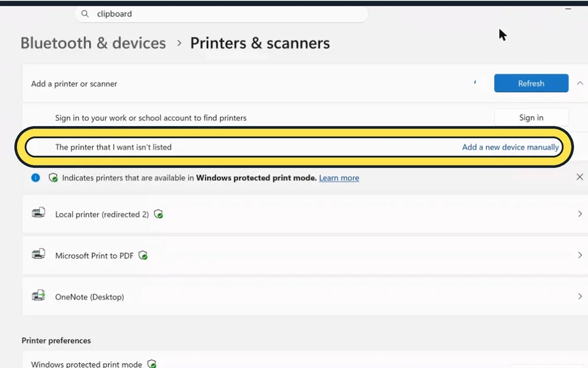The width and height of the screenshot is (588, 368).
Task: Click the breadcrumb separator chevron
Action: pos(180,43)
